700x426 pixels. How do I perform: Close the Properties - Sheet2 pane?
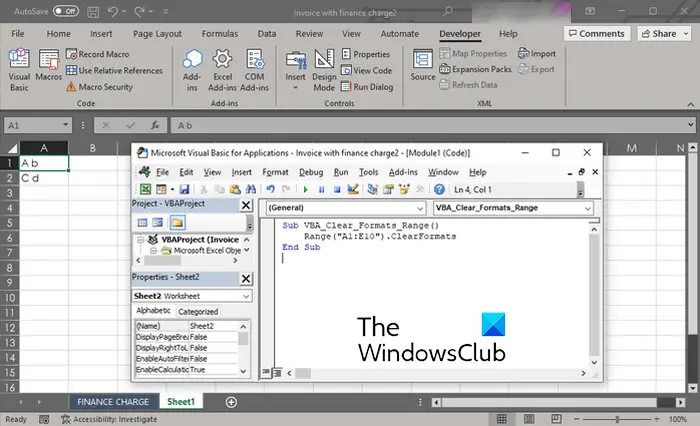(x=246, y=279)
